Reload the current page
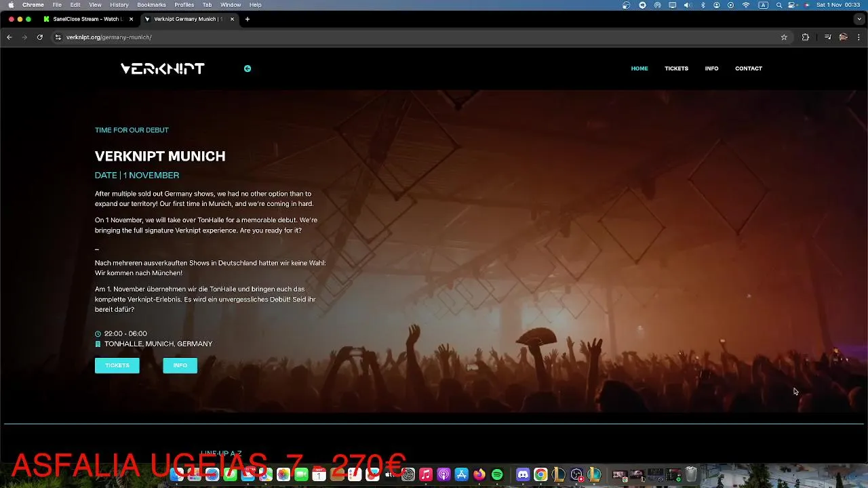 pos(40,37)
